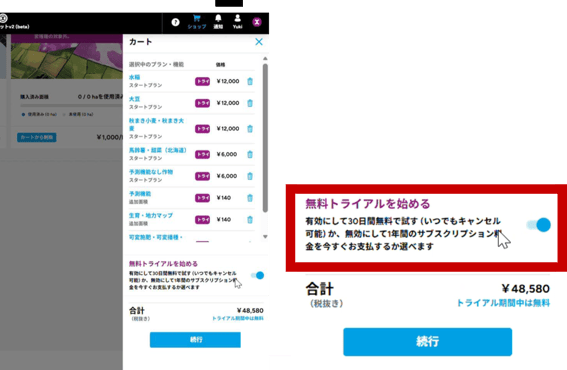Delete the 水稲 plan via its trash icon

click(250, 81)
